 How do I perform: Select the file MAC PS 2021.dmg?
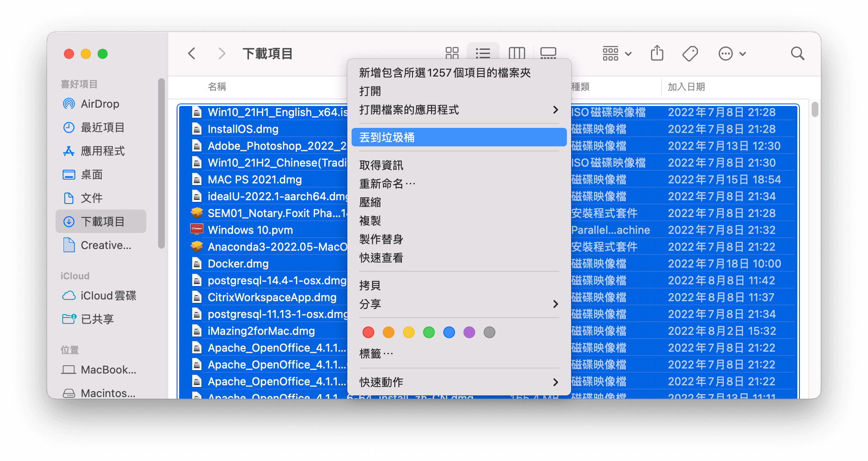[x=255, y=180]
